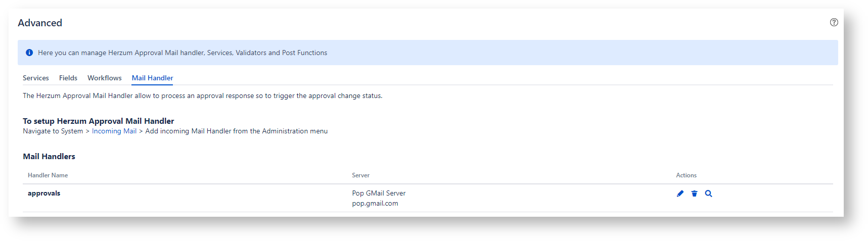Follow the Incoming Mail link

click(x=114, y=131)
